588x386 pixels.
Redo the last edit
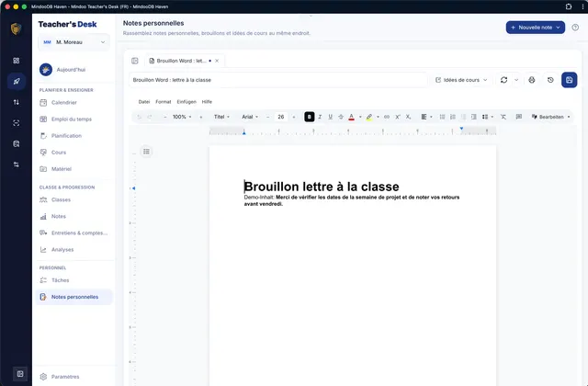(150, 117)
